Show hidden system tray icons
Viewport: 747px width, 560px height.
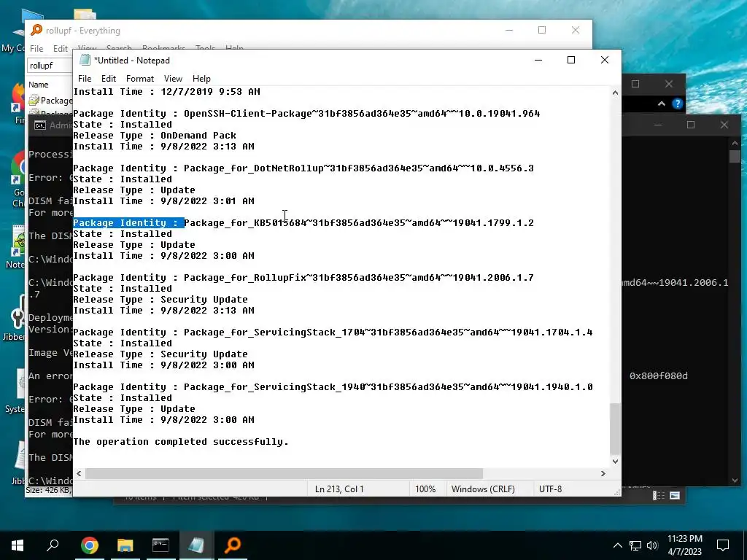pyautogui.click(x=617, y=545)
